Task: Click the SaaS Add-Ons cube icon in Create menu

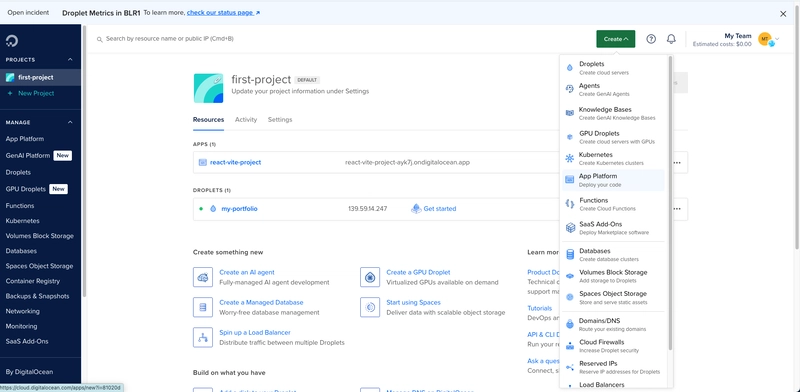Action: pyautogui.click(x=570, y=228)
